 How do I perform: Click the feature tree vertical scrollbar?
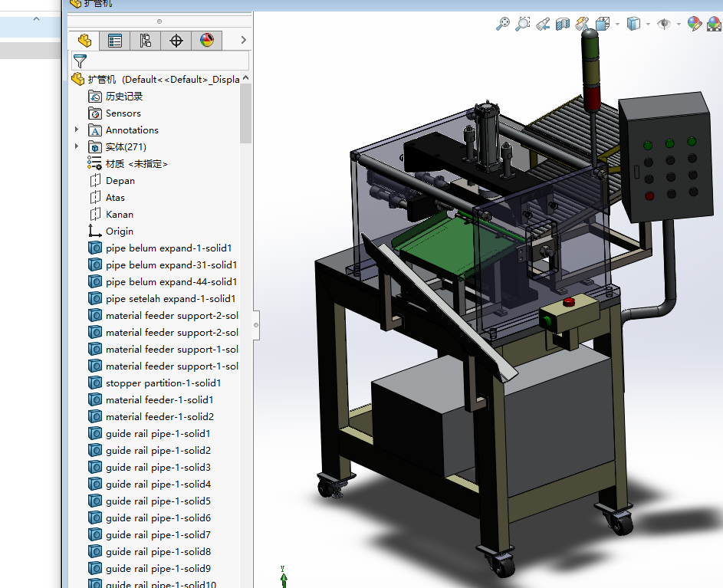coord(245,113)
